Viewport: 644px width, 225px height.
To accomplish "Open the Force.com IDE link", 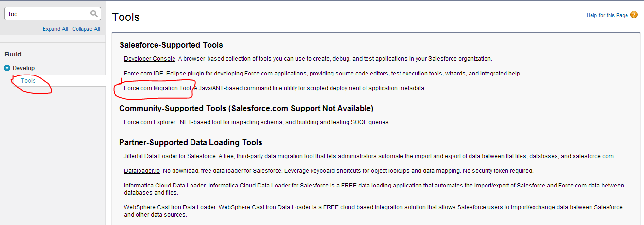I will [x=143, y=74].
